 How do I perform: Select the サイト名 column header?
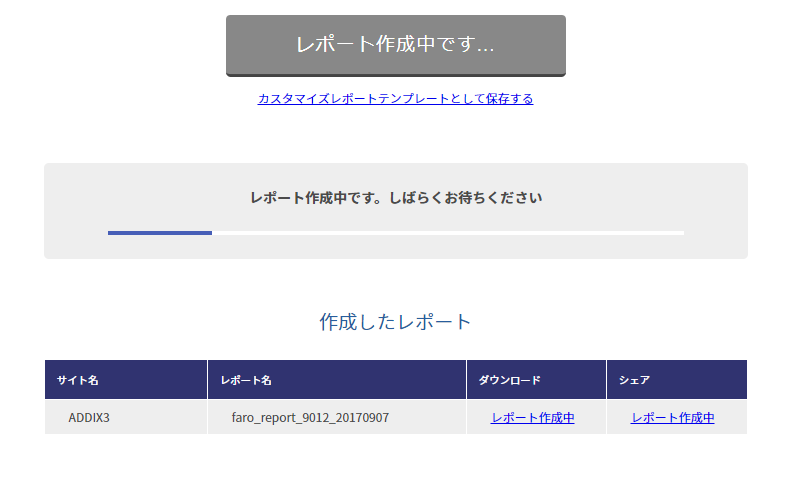(126, 380)
